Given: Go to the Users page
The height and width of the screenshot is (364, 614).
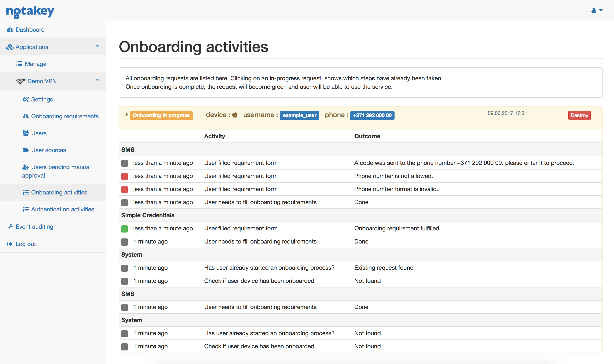Looking at the screenshot, I should click(x=39, y=133).
